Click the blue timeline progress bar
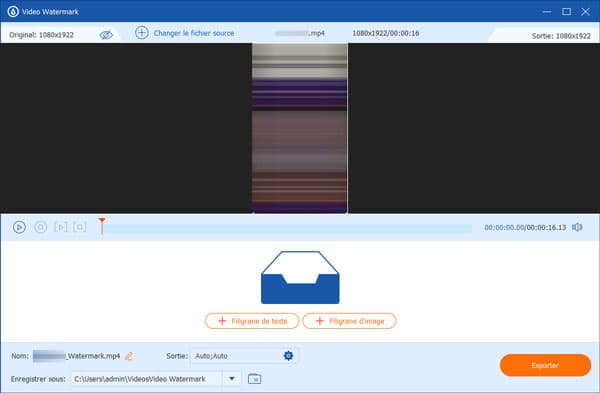This screenshot has width=600, height=393. [x=289, y=228]
